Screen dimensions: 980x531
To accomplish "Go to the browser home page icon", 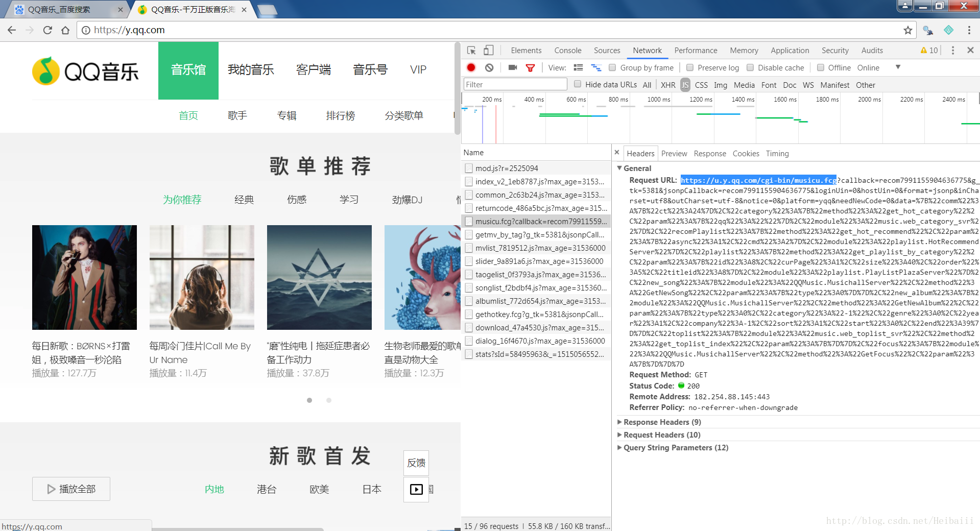I will point(65,30).
